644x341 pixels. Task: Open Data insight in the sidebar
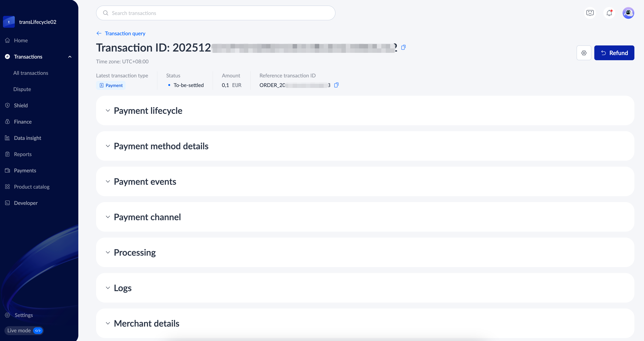pyautogui.click(x=28, y=138)
